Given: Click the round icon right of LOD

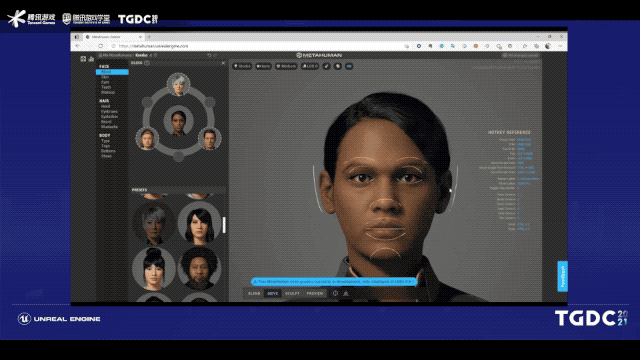Looking at the screenshot, I should 327,66.
